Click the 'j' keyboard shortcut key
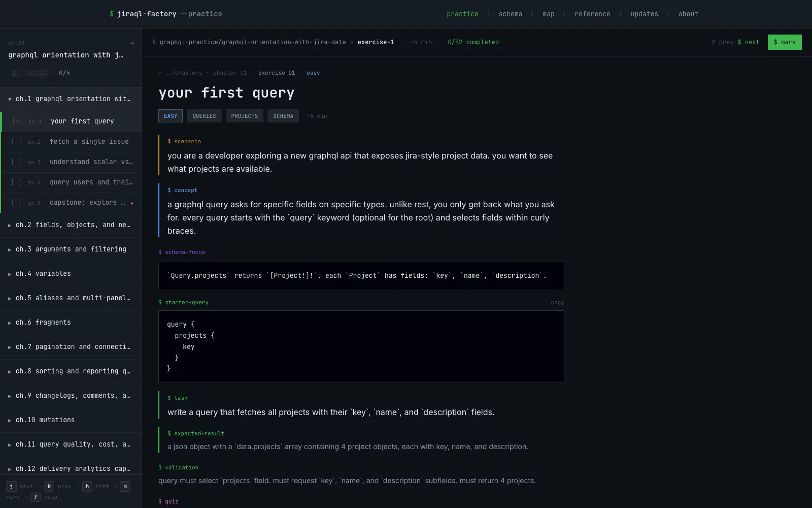The width and height of the screenshot is (812, 508). [x=11, y=486]
